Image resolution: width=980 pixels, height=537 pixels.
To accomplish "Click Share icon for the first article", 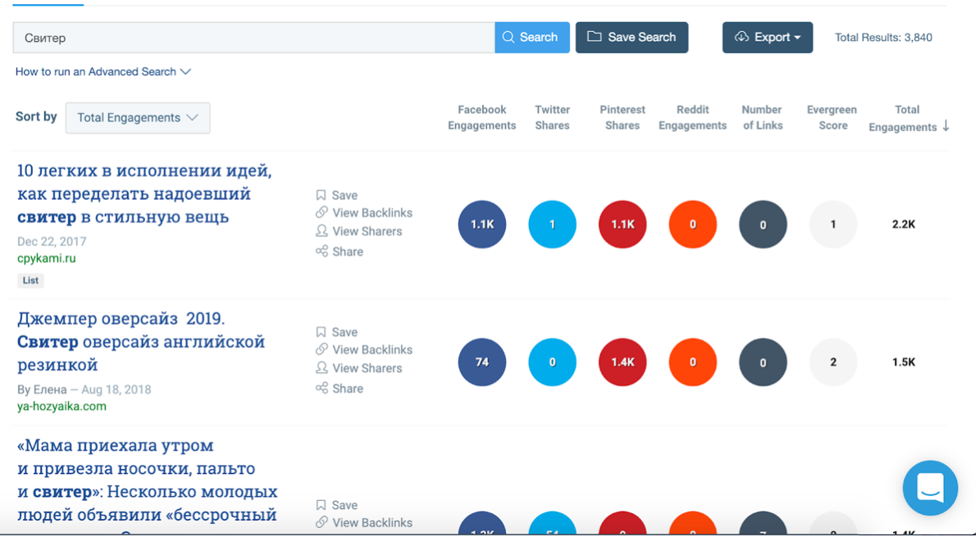I will [321, 252].
